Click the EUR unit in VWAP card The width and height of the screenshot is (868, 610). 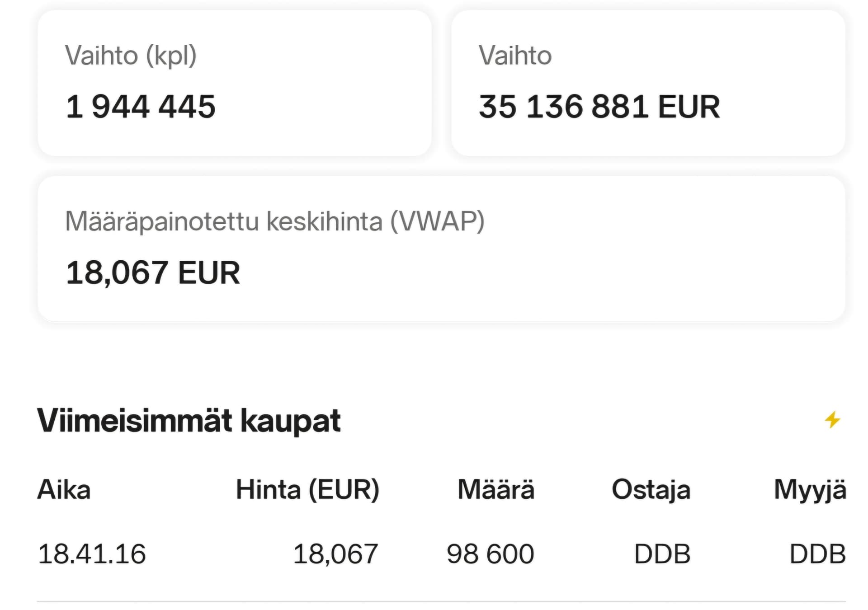coord(209,273)
